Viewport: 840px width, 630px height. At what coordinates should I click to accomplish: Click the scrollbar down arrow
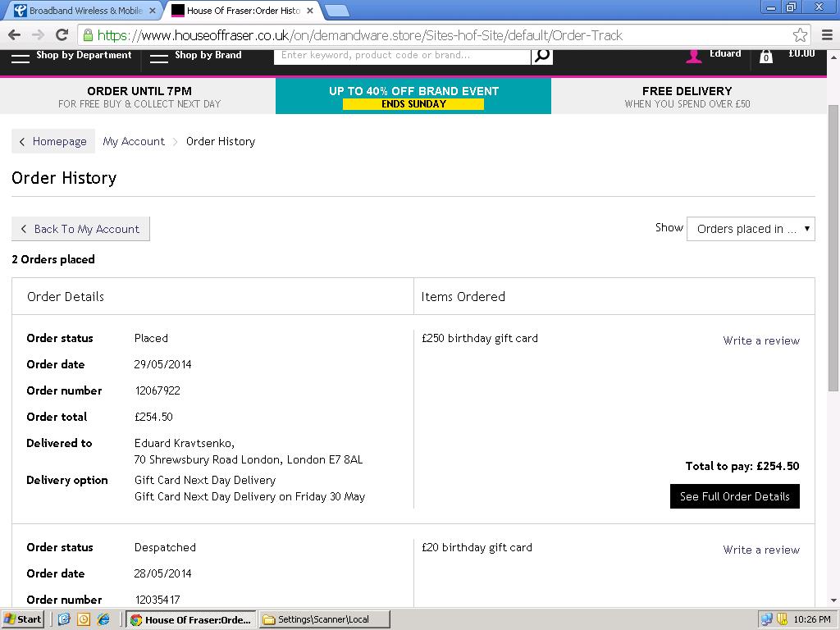pos(833,600)
